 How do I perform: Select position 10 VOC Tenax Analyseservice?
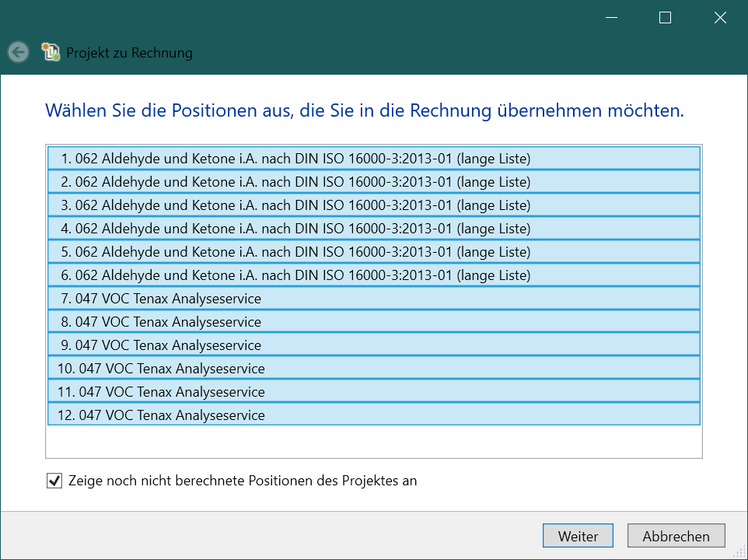(374, 369)
